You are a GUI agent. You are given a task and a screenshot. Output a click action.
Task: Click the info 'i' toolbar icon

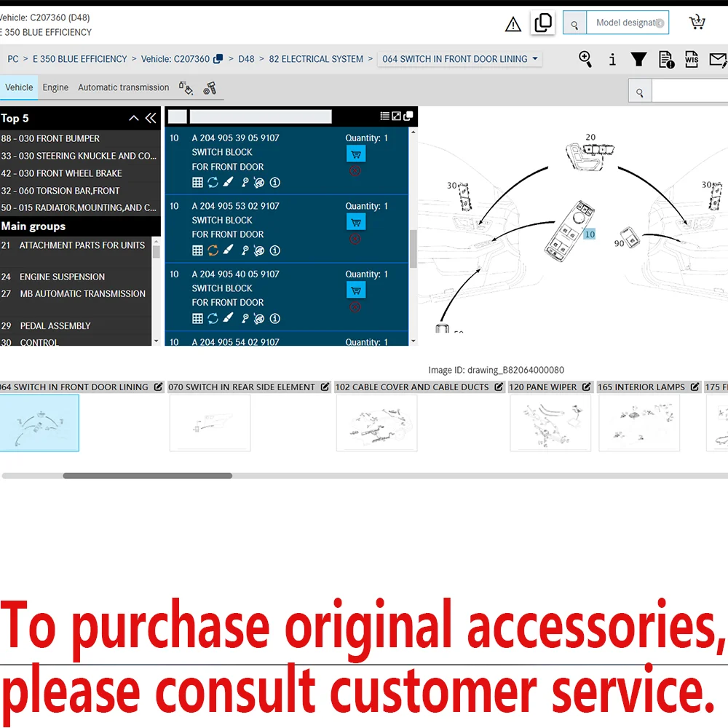click(x=612, y=60)
